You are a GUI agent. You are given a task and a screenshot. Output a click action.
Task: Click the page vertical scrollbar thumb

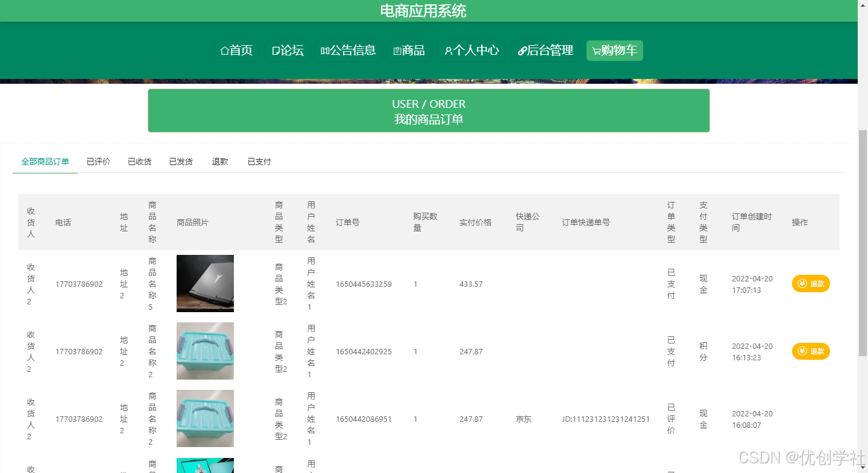(863, 242)
